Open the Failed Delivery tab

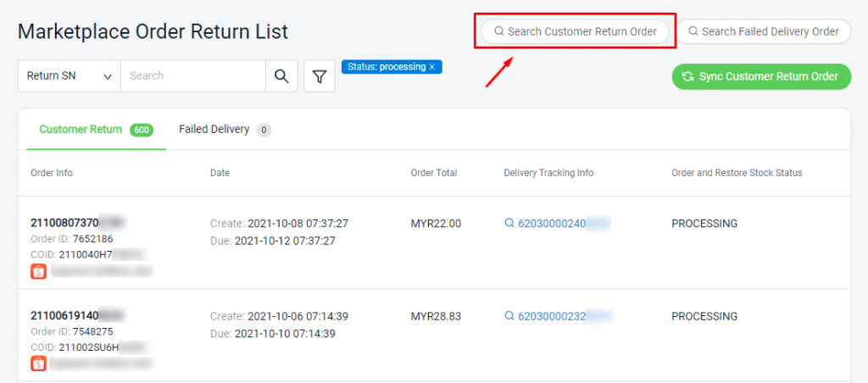(x=214, y=130)
